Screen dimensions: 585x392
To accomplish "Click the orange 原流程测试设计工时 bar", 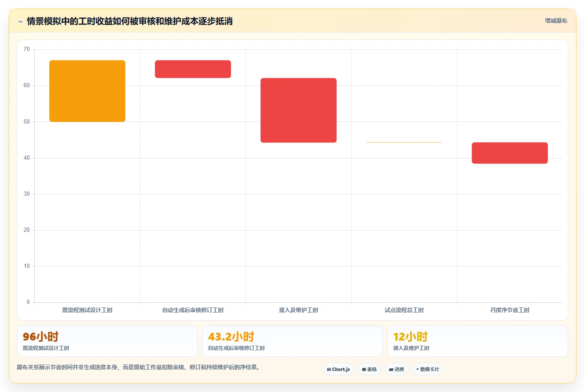I will (87, 91).
